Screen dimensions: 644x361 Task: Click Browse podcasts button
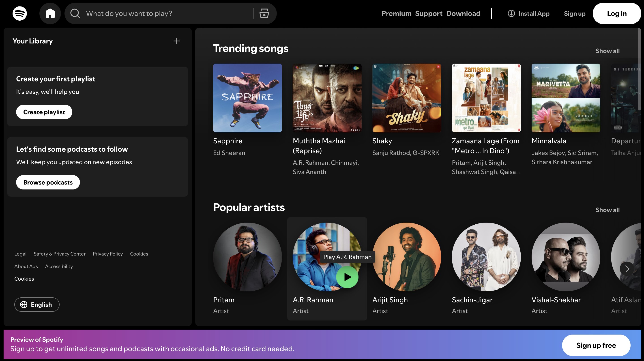48,182
